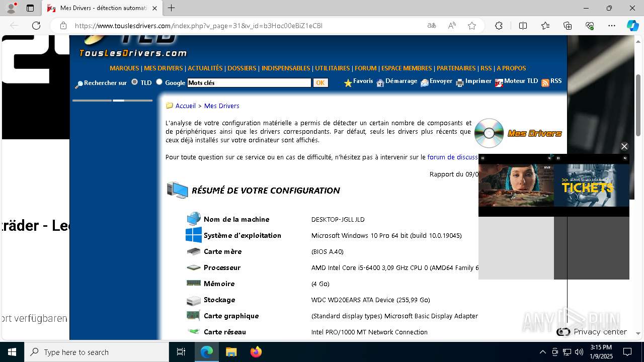Click the Favoris star icon
644x362 pixels.
348,83
